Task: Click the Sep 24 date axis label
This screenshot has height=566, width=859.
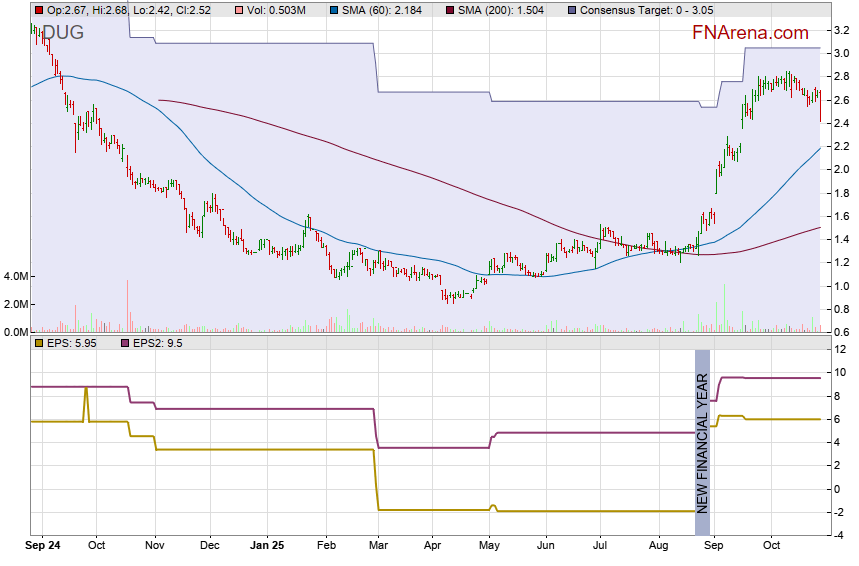Action: pos(44,547)
